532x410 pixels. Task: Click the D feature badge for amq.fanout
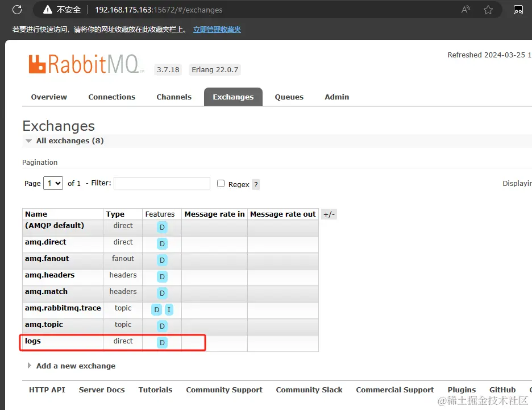(x=162, y=260)
